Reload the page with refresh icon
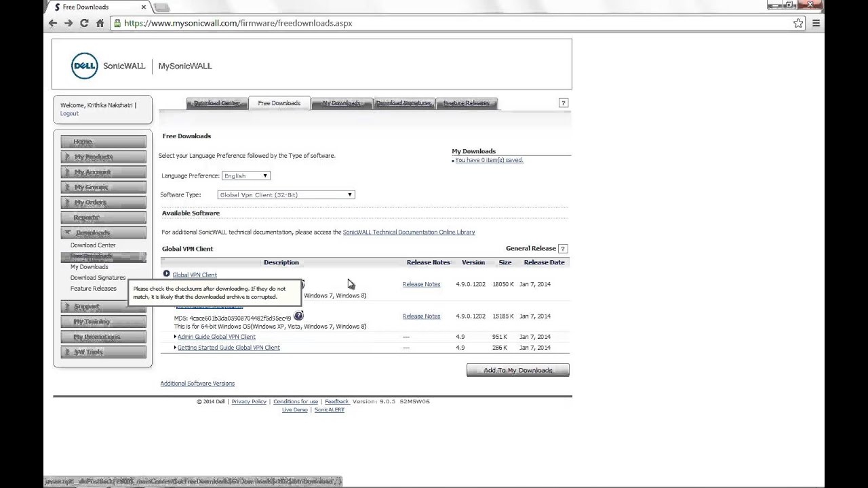This screenshot has height=488, width=868. (x=84, y=23)
